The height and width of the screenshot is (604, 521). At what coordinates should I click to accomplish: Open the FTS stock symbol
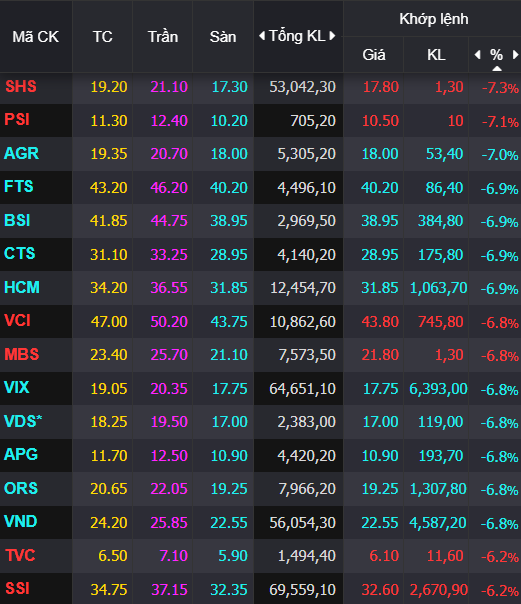pyautogui.click(x=19, y=186)
